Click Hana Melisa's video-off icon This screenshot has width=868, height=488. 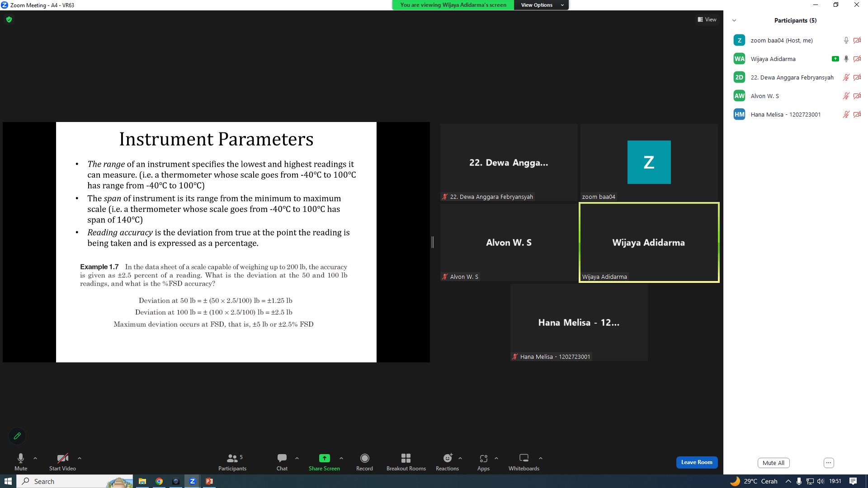click(x=857, y=114)
